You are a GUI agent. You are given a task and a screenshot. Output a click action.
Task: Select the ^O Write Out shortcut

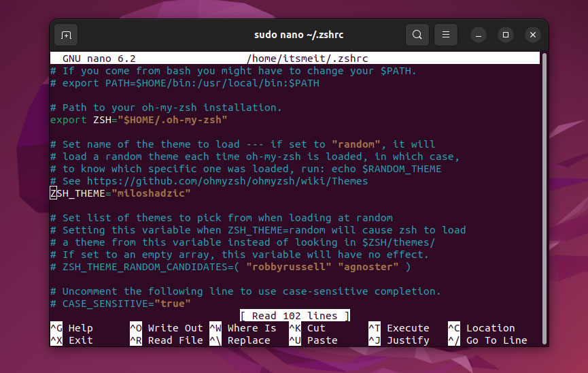coord(166,328)
